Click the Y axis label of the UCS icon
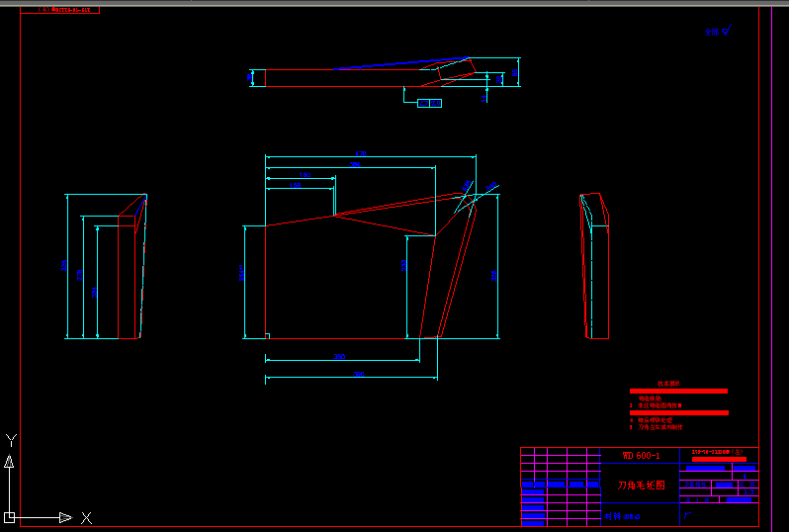 [x=11, y=439]
